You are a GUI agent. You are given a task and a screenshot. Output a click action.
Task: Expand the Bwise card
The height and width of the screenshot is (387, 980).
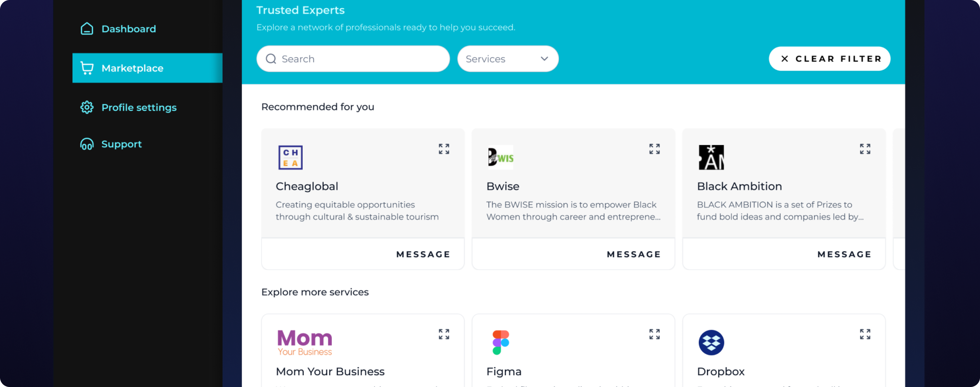(x=654, y=149)
